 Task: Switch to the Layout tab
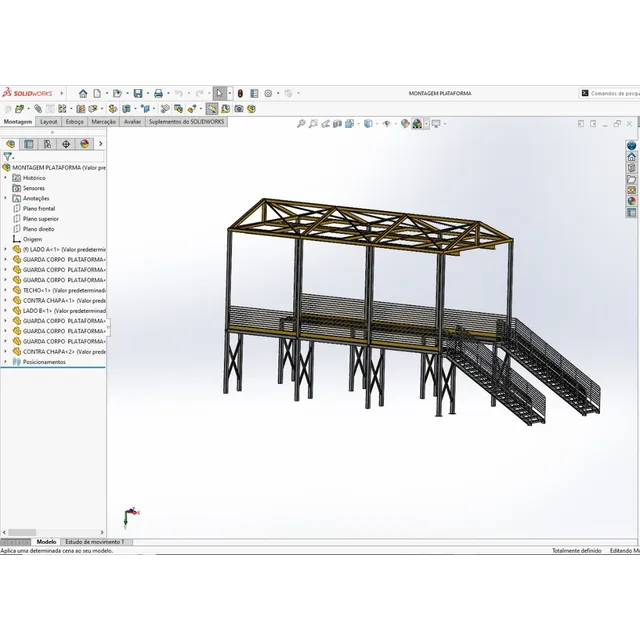point(49,122)
